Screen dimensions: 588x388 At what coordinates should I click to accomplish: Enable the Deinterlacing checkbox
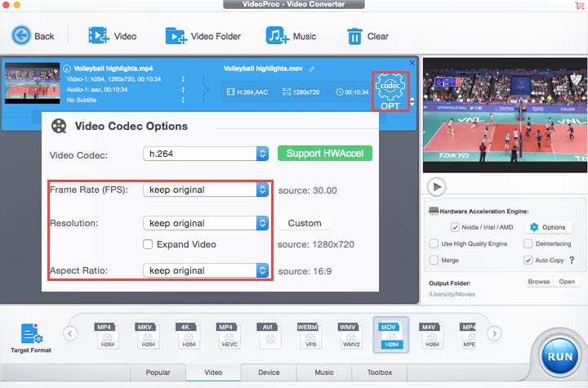click(x=528, y=243)
